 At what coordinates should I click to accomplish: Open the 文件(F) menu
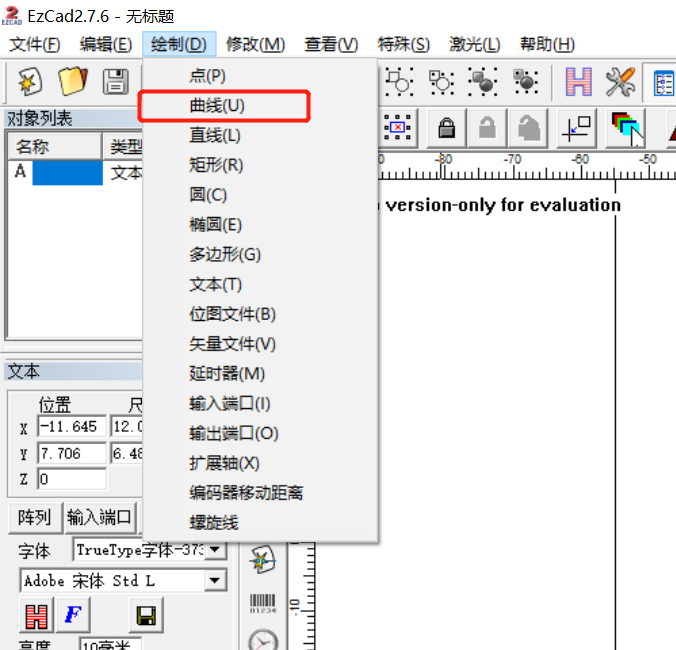point(34,44)
